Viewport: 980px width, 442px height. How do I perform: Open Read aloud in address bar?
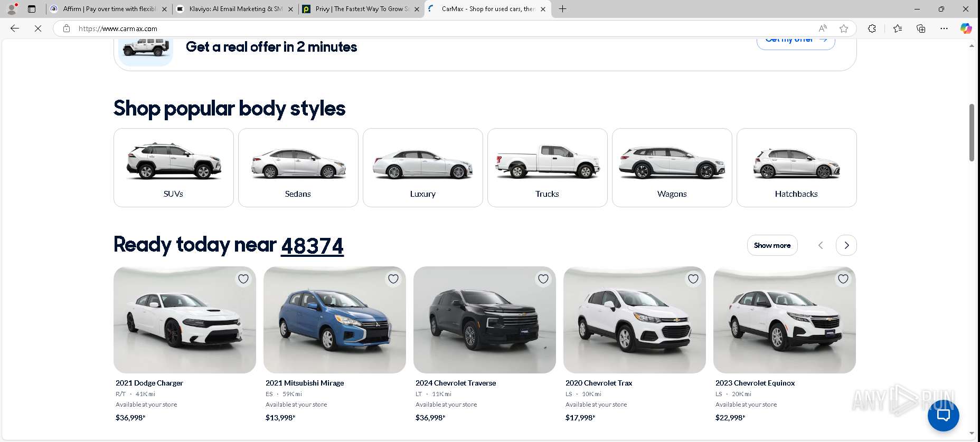pos(823,28)
